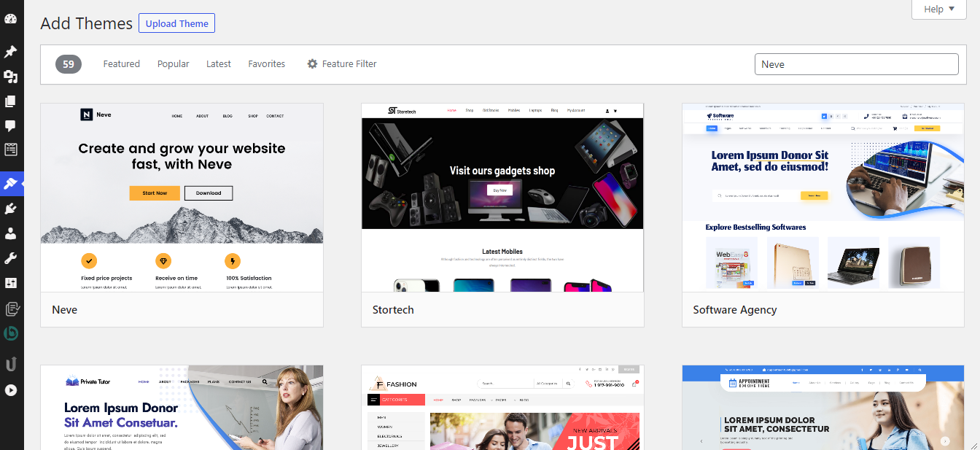
Task: Go to Pages using stacked-pages icon
Action: (x=11, y=101)
